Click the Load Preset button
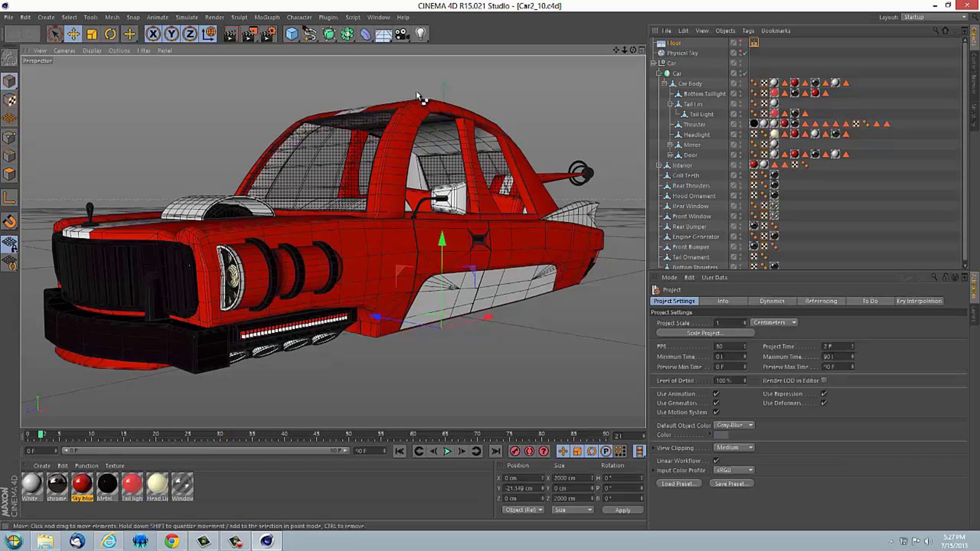Image resolution: width=980 pixels, height=551 pixels. pos(679,484)
